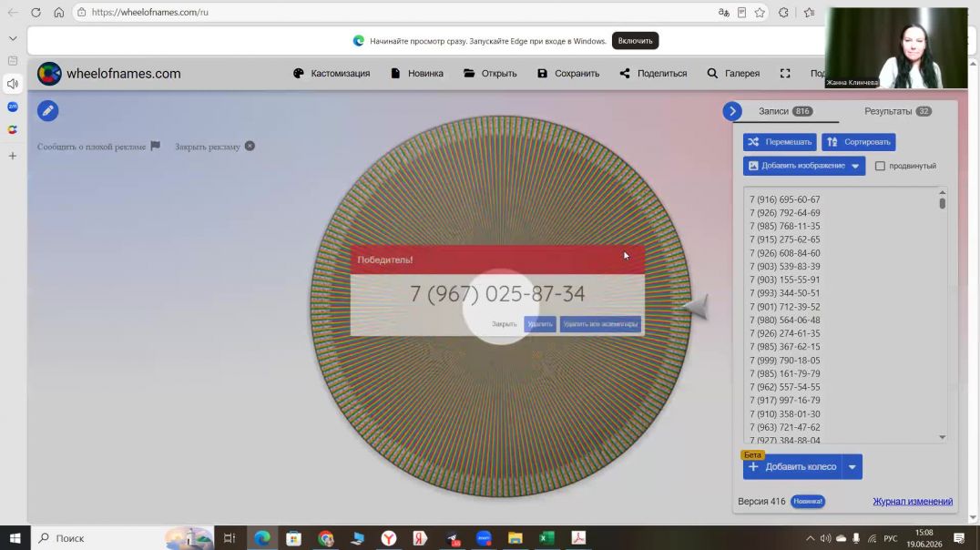Click the entry '7 (963) 721-47-62'
980x550 pixels.
tap(785, 427)
